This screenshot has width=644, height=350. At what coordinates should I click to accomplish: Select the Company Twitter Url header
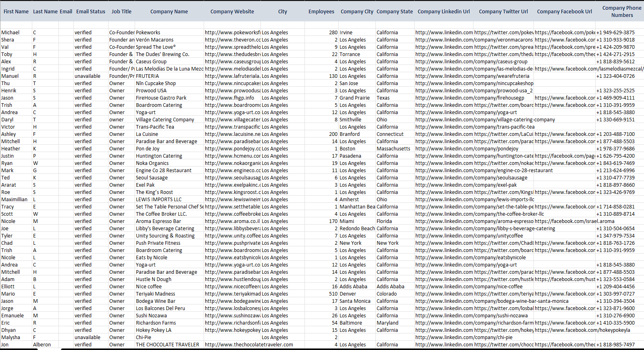pos(503,12)
